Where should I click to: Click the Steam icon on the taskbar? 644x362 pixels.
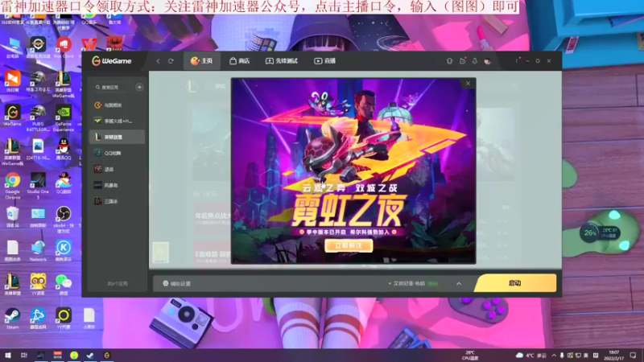(90, 355)
